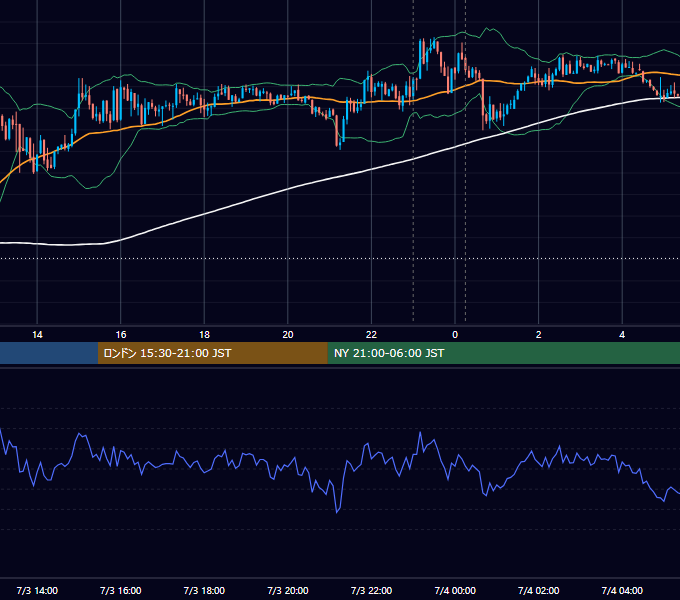680x600 pixels.
Task: Click hour label 22 on price axis
Action: pyautogui.click(x=371, y=335)
